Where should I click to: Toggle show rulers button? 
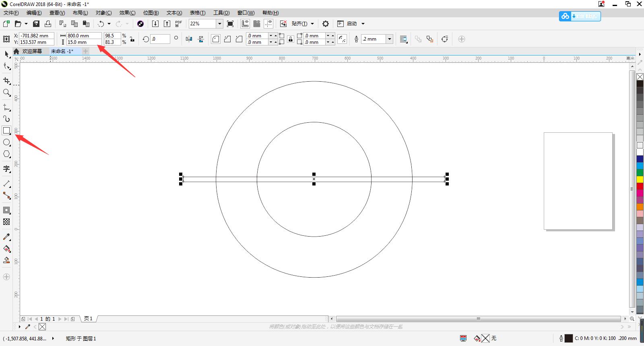tap(245, 24)
